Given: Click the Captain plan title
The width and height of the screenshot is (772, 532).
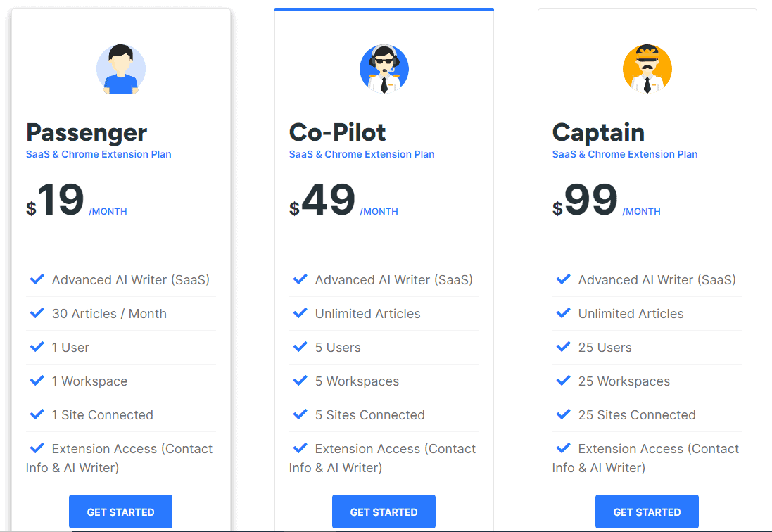Looking at the screenshot, I should click(x=598, y=132).
